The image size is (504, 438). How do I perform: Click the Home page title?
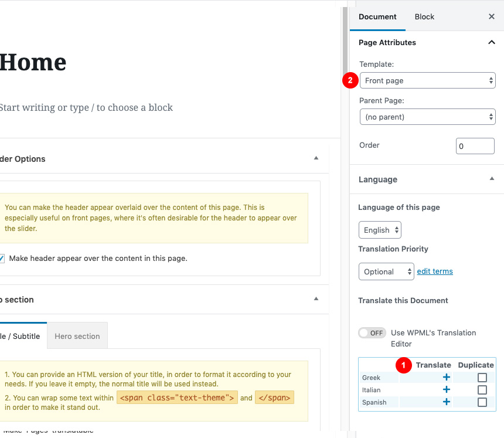[33, 62]
